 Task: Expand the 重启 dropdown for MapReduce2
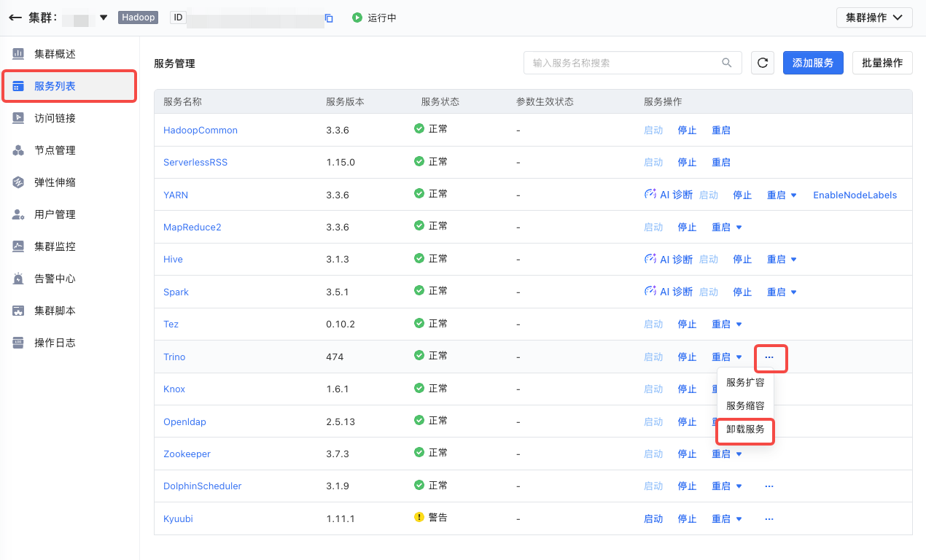coord(739,227)
